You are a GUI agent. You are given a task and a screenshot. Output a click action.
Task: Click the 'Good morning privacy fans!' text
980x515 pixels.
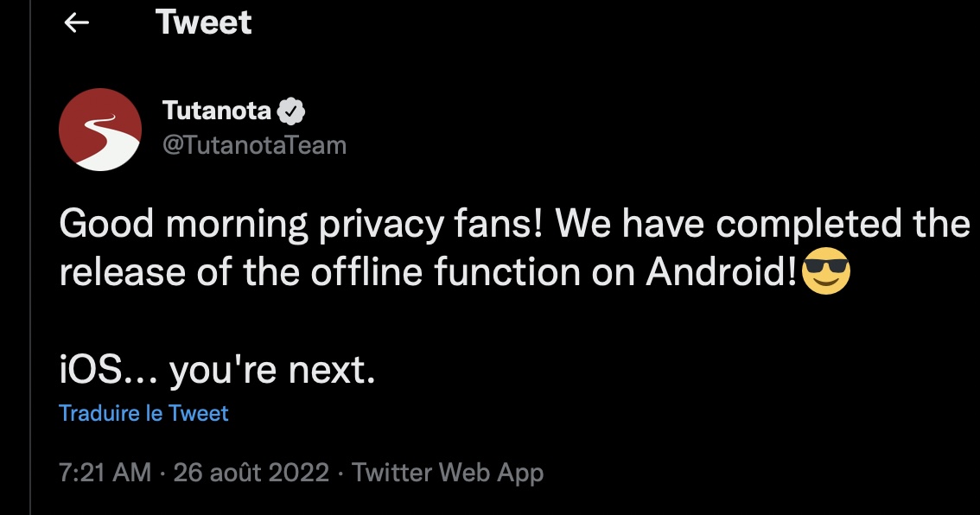302,224
